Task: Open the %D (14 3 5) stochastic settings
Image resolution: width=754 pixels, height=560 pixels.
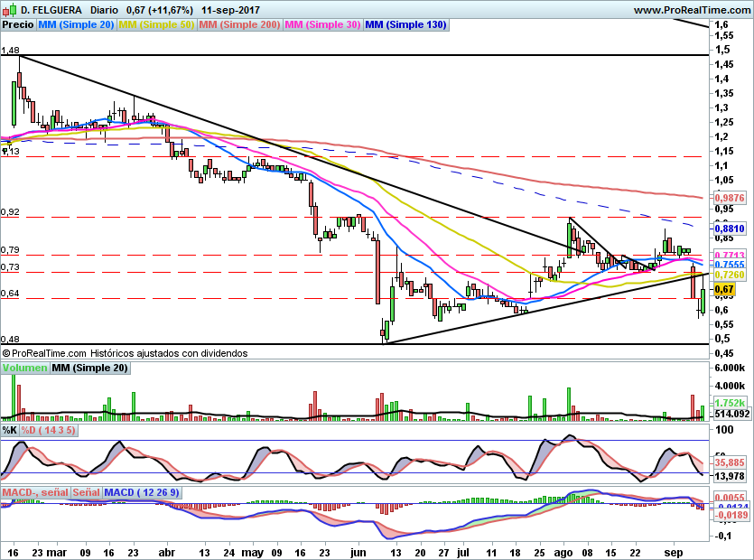Action: coord(49,431)
